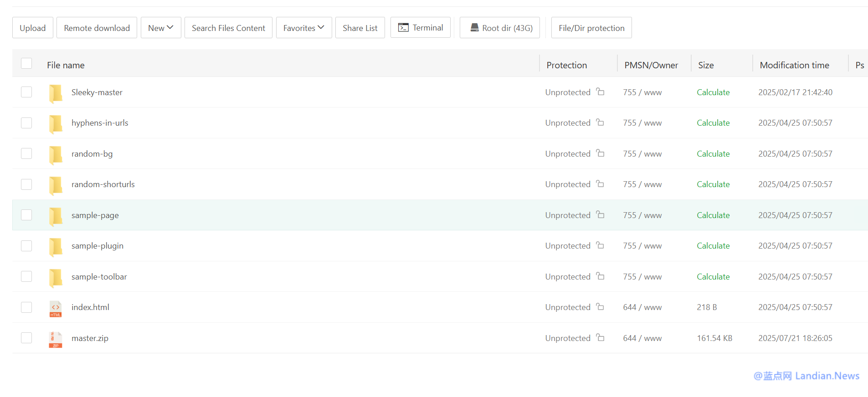868x397 pixels.
Task: Open the Favorites dropdown
Action: pyautogui.click(x=303, y=28)
